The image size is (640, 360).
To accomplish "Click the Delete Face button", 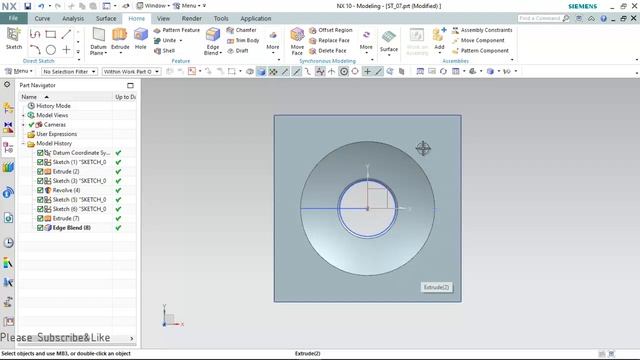I will (328, 51).
